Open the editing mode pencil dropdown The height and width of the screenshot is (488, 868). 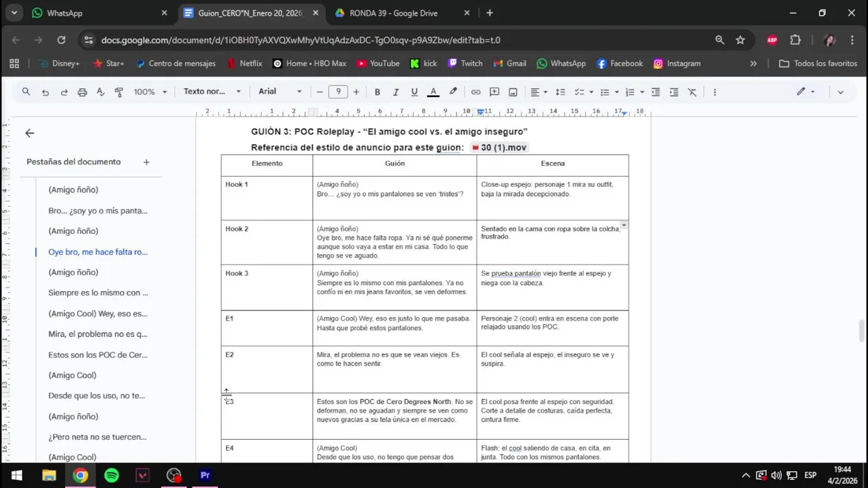click(806, 91)
